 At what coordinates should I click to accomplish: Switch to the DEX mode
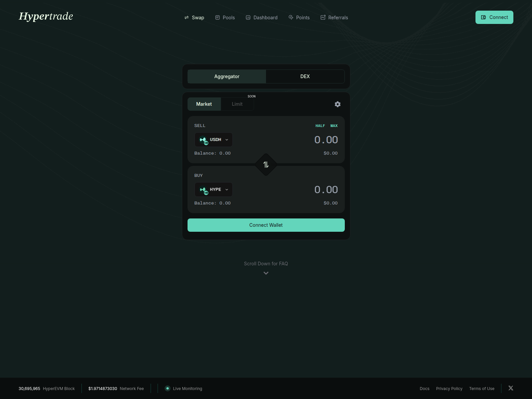[x=305, y=76]
